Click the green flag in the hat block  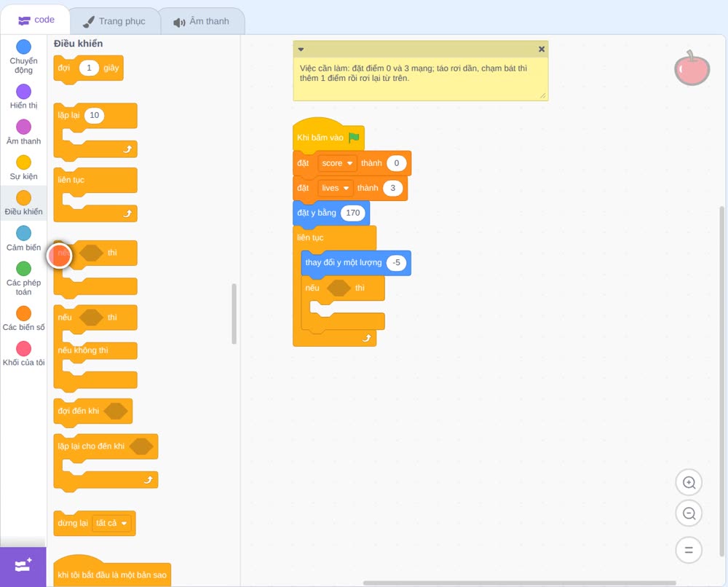coord(354,138)
